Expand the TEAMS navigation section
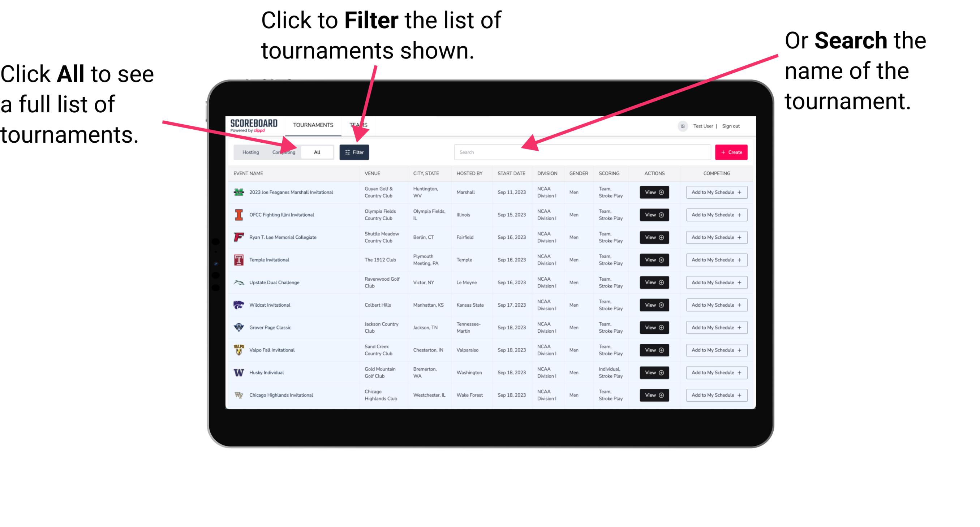980x527 pixels. pos(360,125)
